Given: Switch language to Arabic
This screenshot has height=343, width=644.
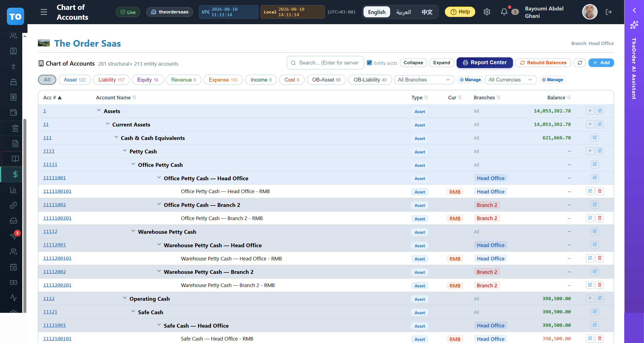Looking at the screenshot, I should (403, 12).
